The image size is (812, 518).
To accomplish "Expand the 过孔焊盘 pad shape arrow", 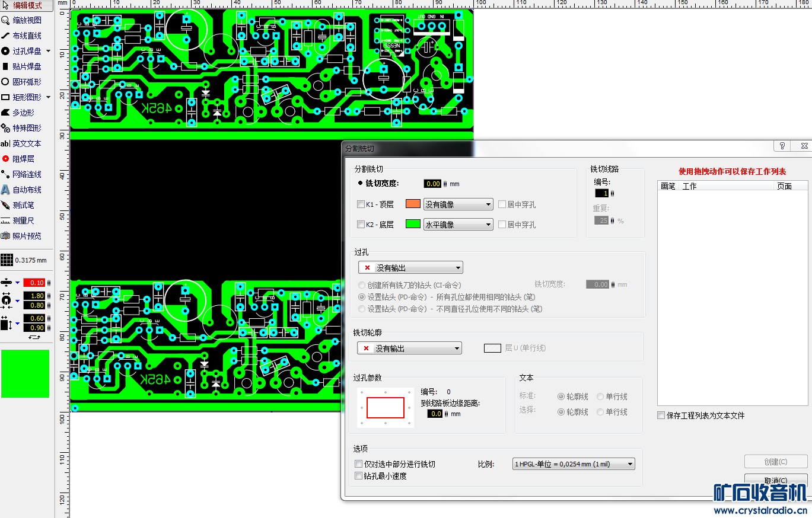I will (49, 51).
